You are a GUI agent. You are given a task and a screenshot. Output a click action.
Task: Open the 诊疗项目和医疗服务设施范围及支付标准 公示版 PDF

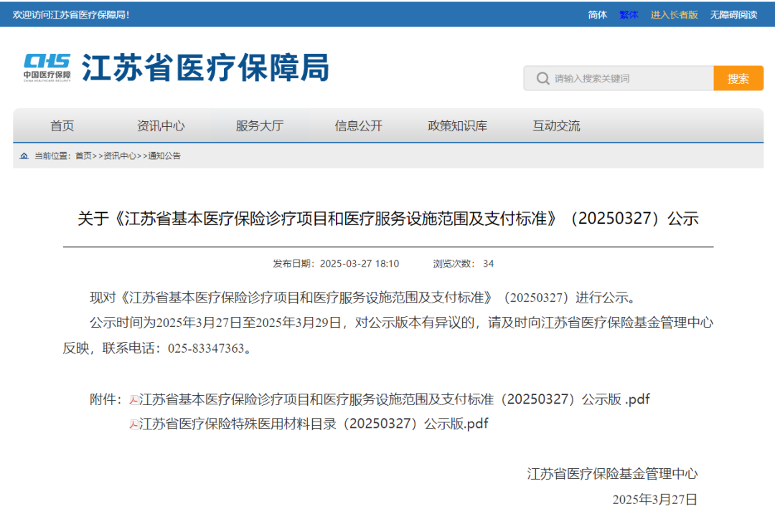point(395,399)
